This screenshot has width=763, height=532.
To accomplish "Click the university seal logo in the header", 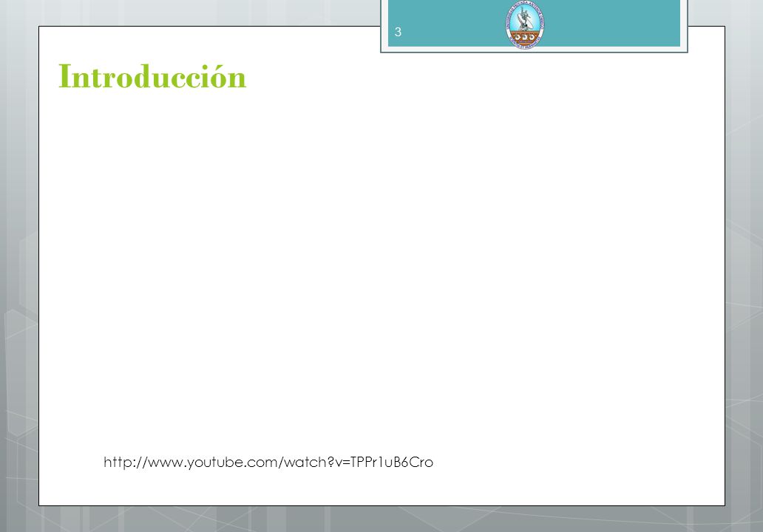I will pos(525,24).
